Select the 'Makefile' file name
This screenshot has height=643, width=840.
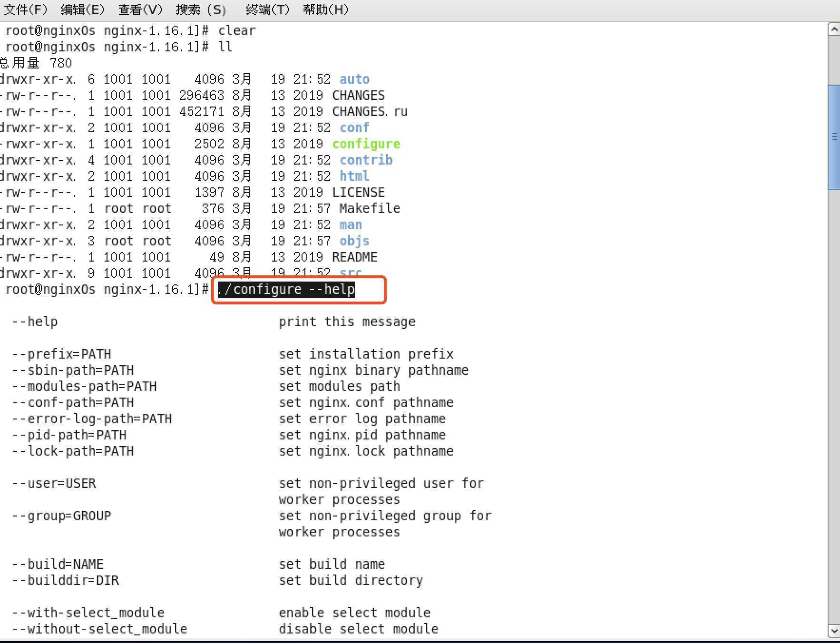click(x=370, y=209)
